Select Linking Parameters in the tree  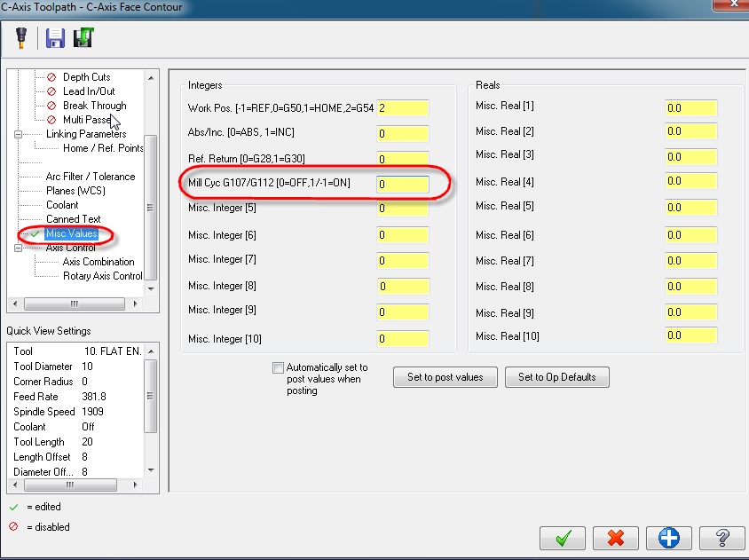point(86,134)
